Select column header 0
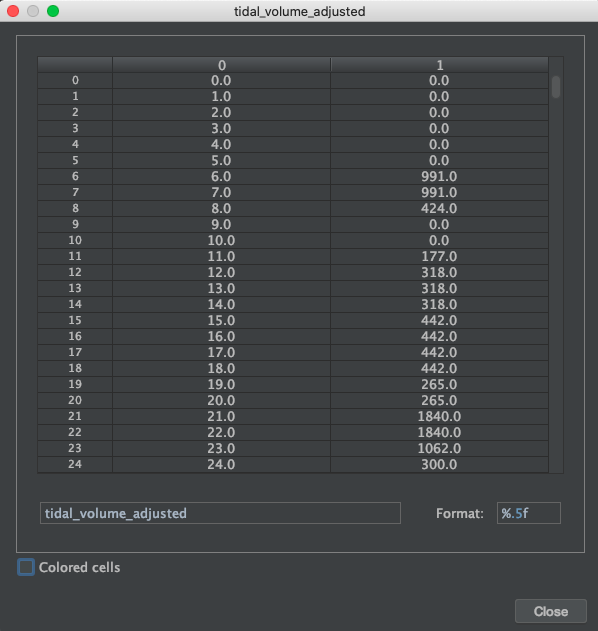Viewport: 598px width, 631px height. click(x=221, y=65)
